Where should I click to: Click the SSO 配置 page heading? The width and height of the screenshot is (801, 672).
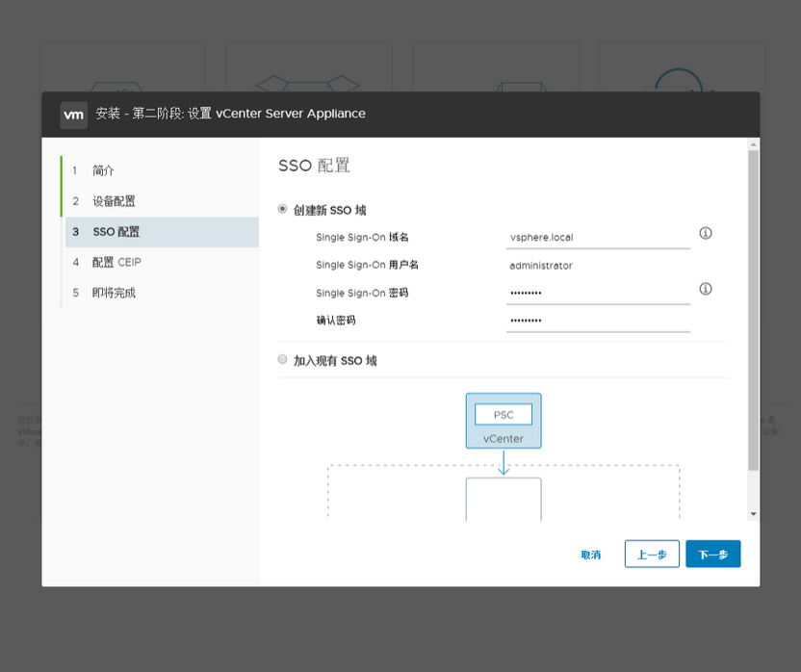(x=314, y=166)
